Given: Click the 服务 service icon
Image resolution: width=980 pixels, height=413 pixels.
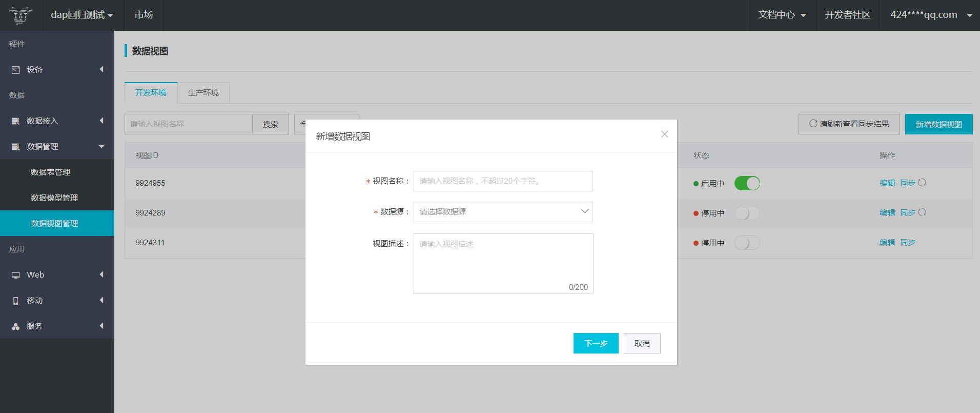Looking at the screenshot, I should (x=16, y=326).
